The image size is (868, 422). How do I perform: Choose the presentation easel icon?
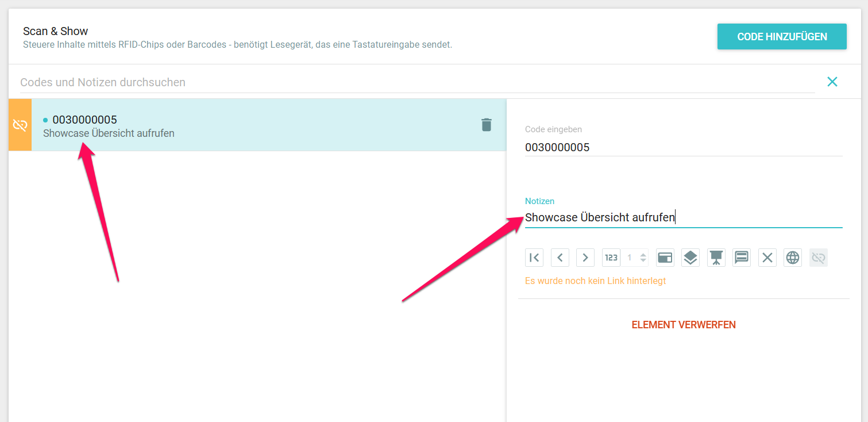pyautogui.click(x=716, y=258)
